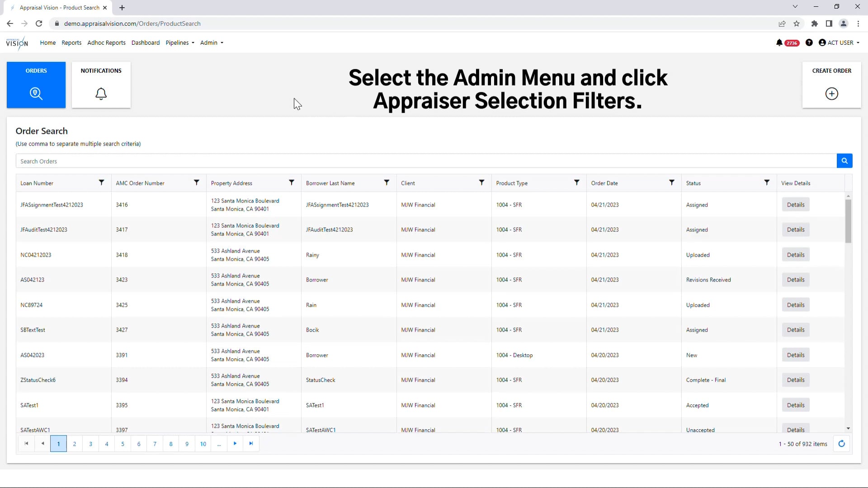The width and height of the screenshot is (868, 488).
Task: Bookmark the page via the star icon
Action: point(797,23)
